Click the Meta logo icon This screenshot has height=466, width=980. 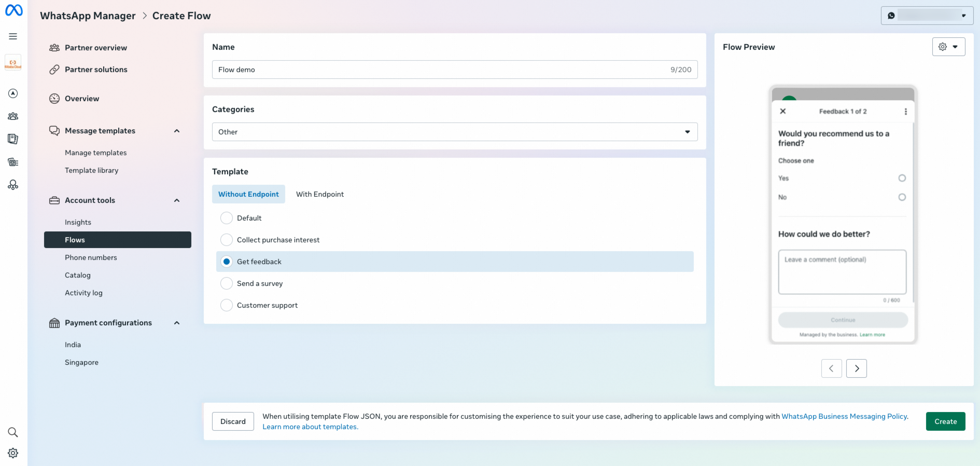(x=13, y=10)
